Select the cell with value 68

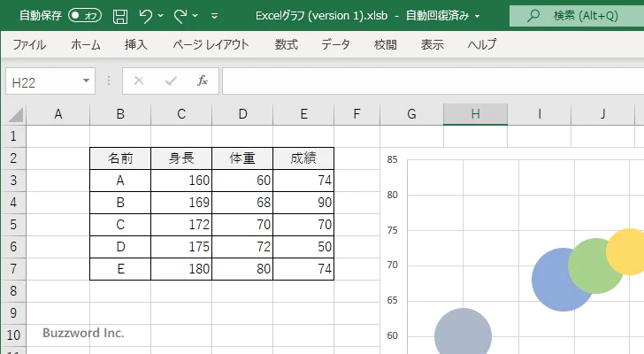(242, 203)
